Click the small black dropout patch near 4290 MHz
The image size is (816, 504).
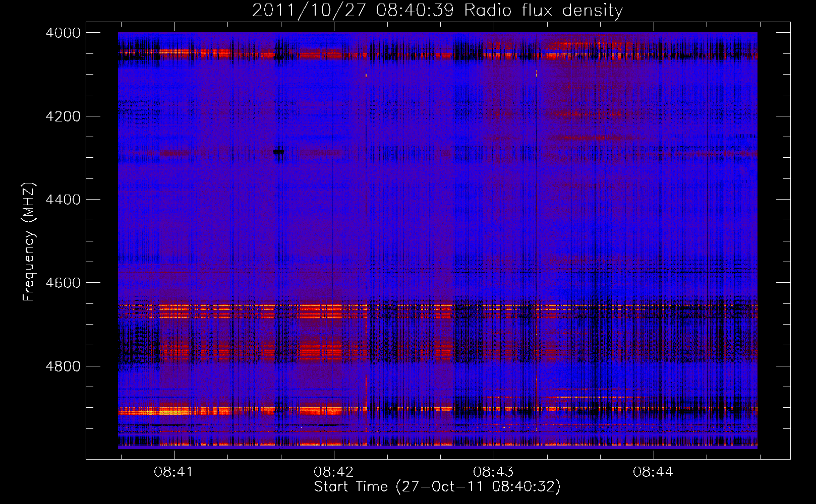point(278,152)
